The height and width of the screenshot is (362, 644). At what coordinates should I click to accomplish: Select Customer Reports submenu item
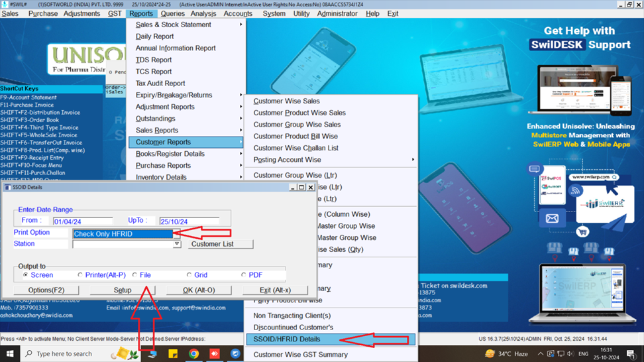pyautogui.click(x=186, y=142)
